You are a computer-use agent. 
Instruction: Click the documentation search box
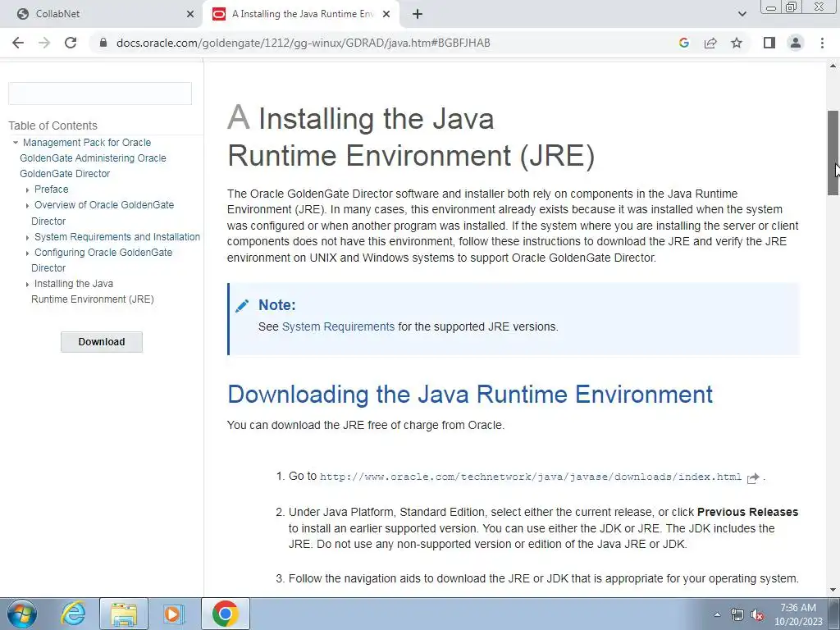click(100, 94)
